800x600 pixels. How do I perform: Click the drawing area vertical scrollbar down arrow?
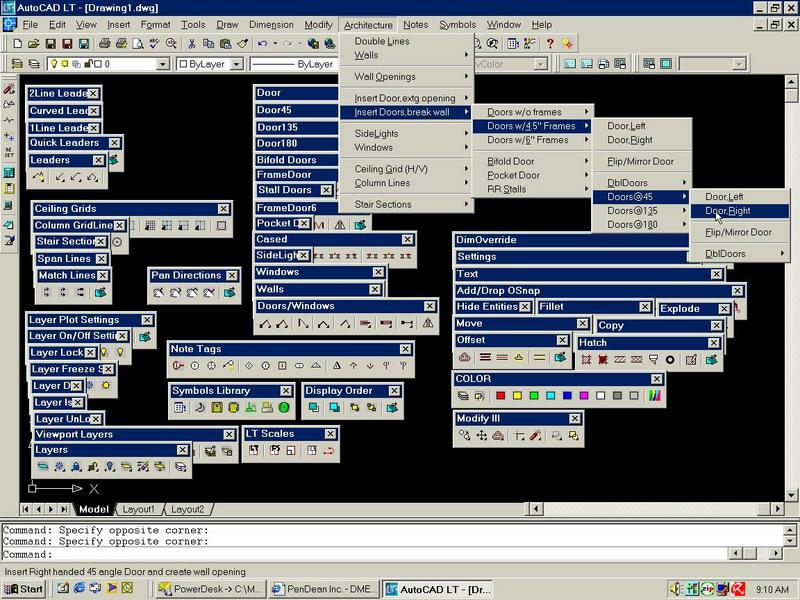click(791, 495)
